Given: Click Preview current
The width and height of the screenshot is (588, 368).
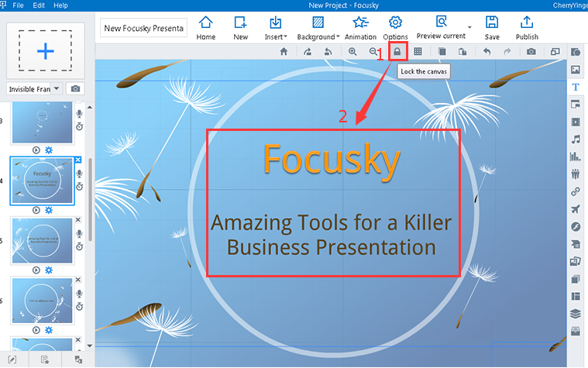Looking at the screenshot, I should click(441, 27).
